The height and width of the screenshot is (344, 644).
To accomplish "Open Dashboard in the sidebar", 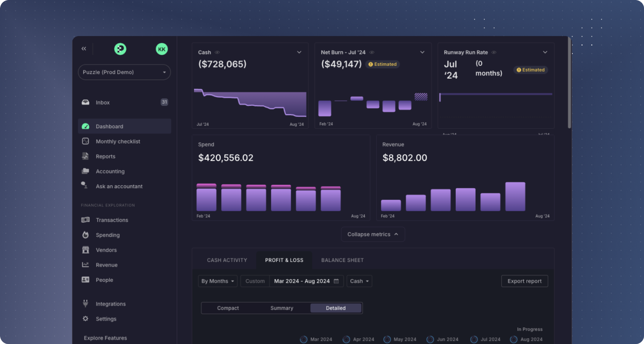I will (124, 126).
